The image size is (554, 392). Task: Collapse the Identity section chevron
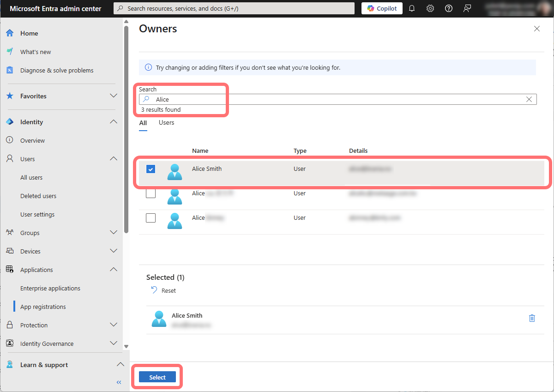114,122
